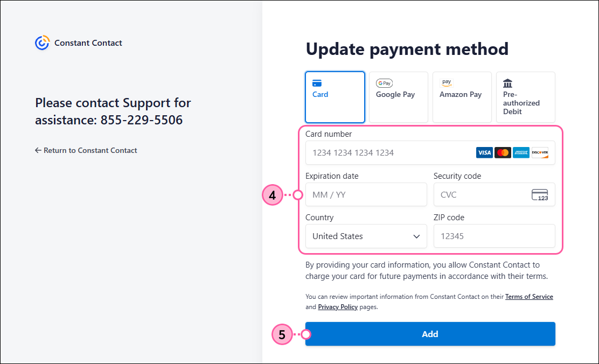Click the American Express icon

tap(520, 152)
